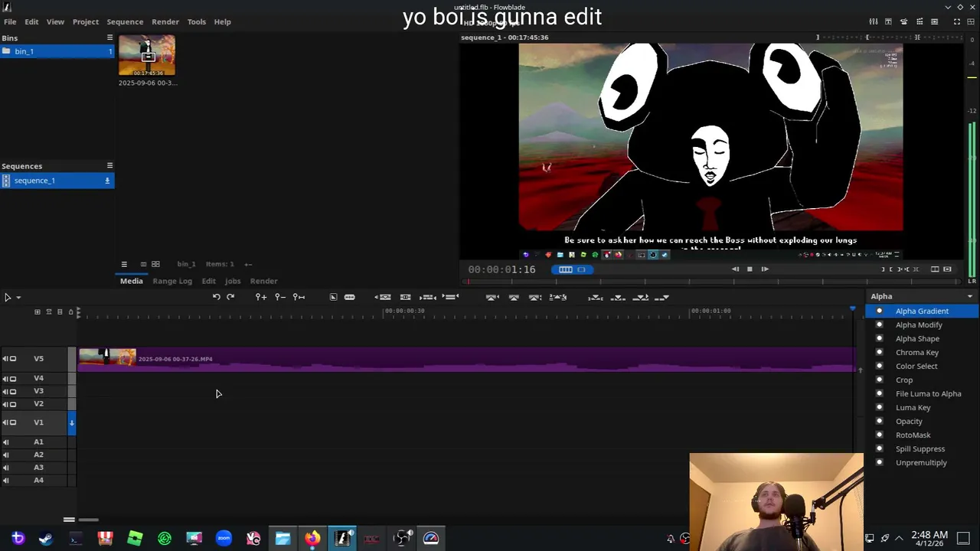Toggle the timeline/clip monitor display switch
The width and height of the screenshot is (980, 551).
click(x=571, y=269)
